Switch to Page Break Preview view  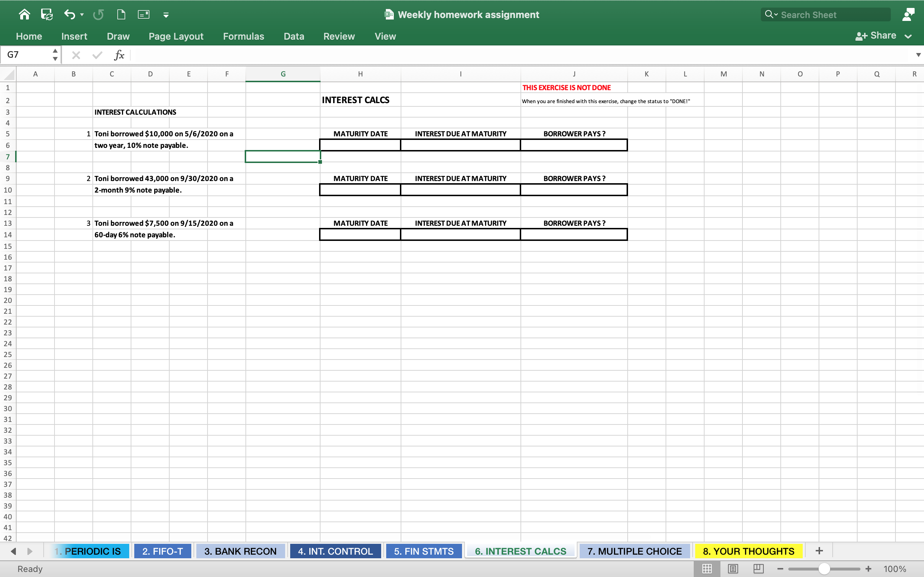pos(758,569)
